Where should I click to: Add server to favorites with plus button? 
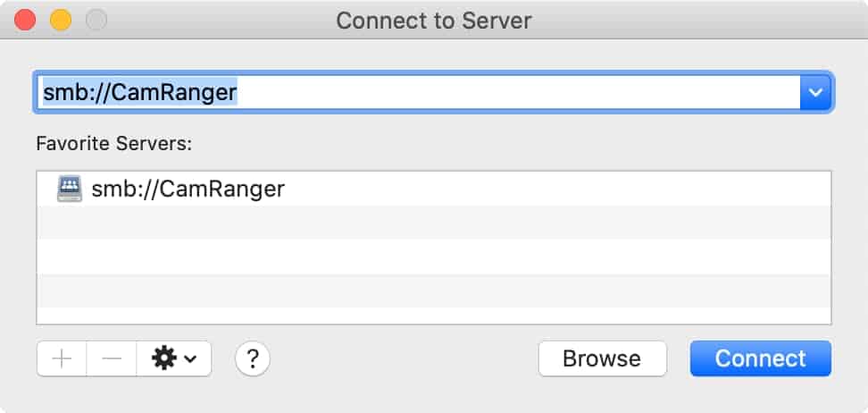click(62, 358)
